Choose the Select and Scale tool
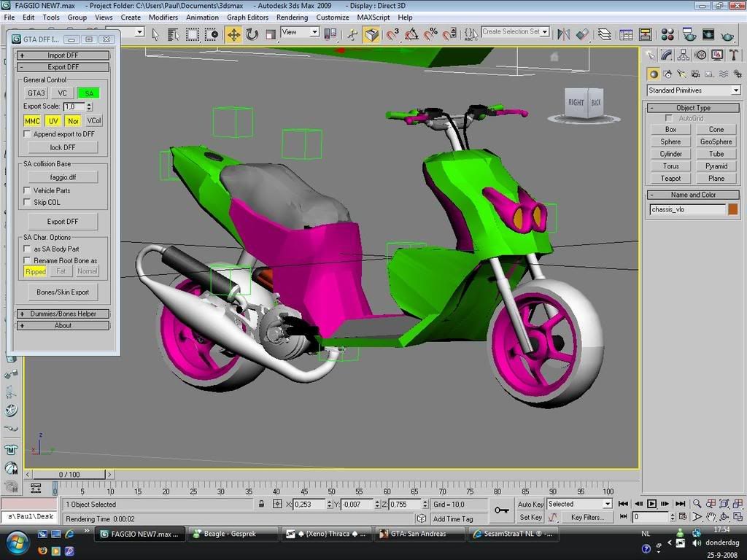747x560 pixels. [270, 34]
